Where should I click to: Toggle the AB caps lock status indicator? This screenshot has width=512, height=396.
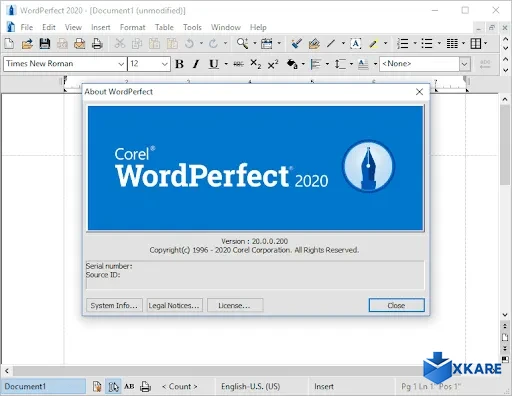point(129,387)
